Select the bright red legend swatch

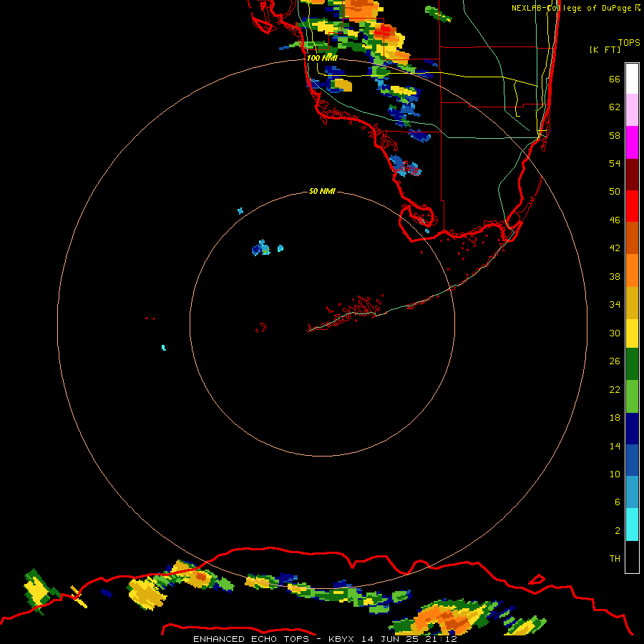pos(632,206)
